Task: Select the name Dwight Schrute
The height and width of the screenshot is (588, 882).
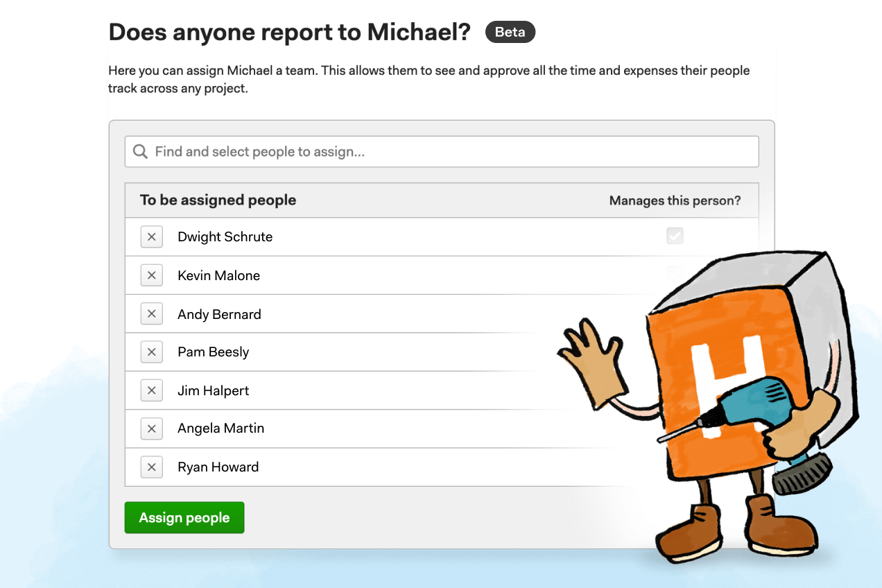Action: [x=225, y=236]
